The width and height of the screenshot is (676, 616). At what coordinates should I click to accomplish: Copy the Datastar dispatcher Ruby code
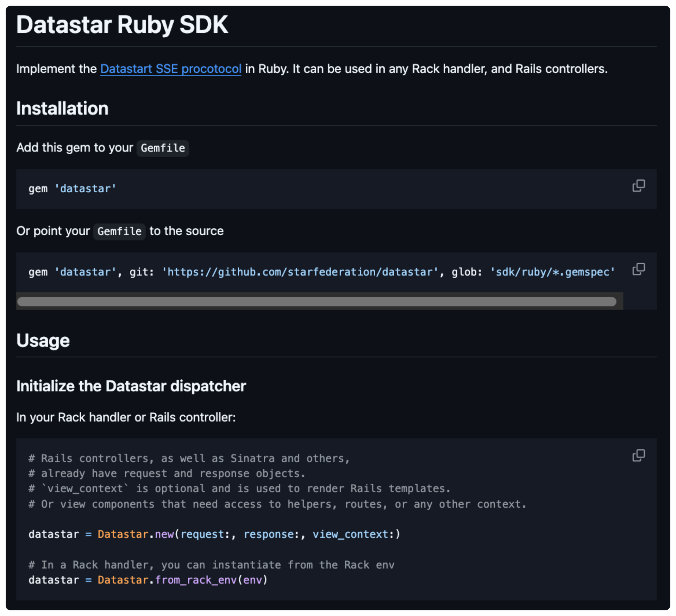click(638, 455)
